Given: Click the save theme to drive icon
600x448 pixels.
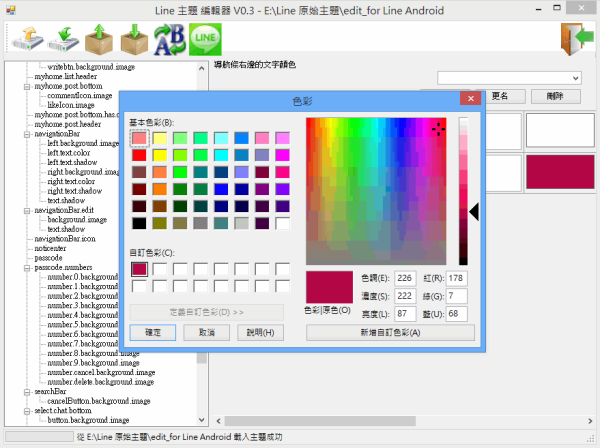Looking at the screenshot, I should point(63,39).
